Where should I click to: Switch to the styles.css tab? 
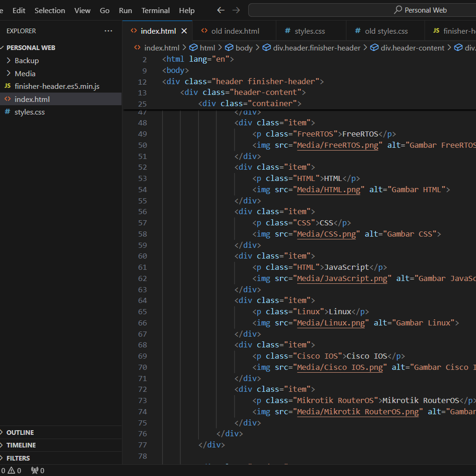(x=309, y=31)
